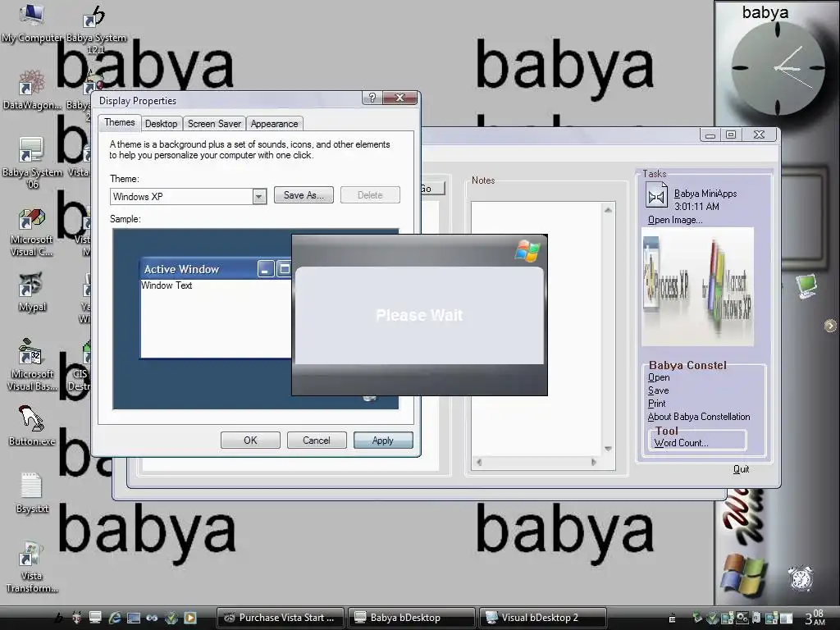Open the Vista Transformation desktop shortcut
The width and height of the screenshot is (840, 630).
(x=31, y=567)
